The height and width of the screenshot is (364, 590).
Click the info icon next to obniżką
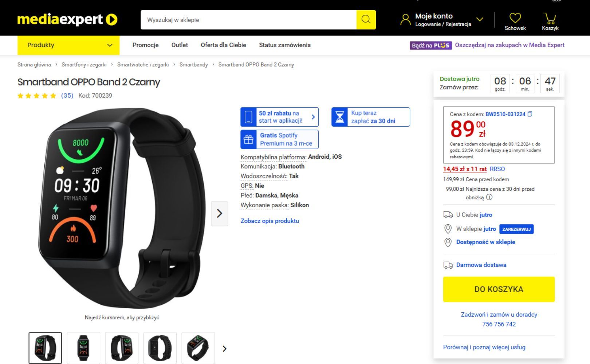(x=489, y=197)
